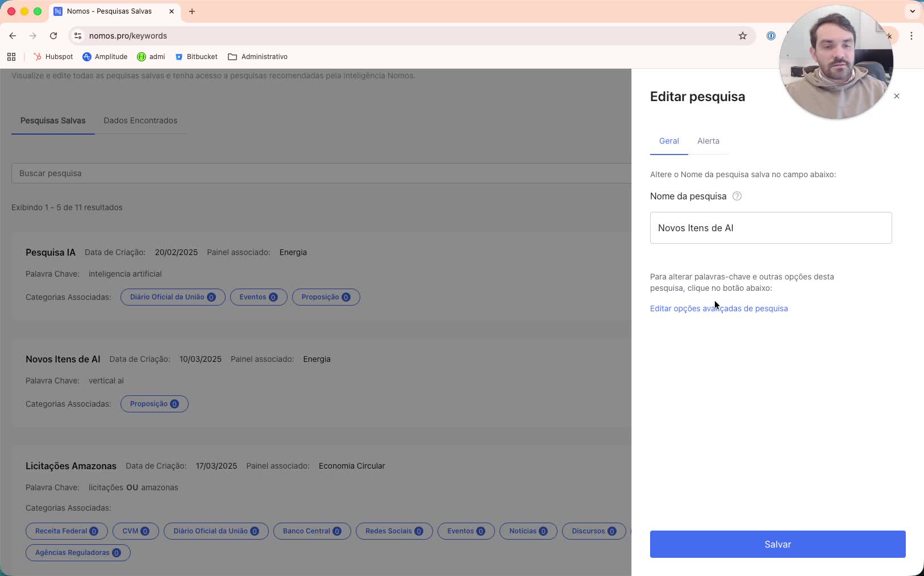Go forward with the browser forward arrow
Screen dimensions: 924x576
33,36
